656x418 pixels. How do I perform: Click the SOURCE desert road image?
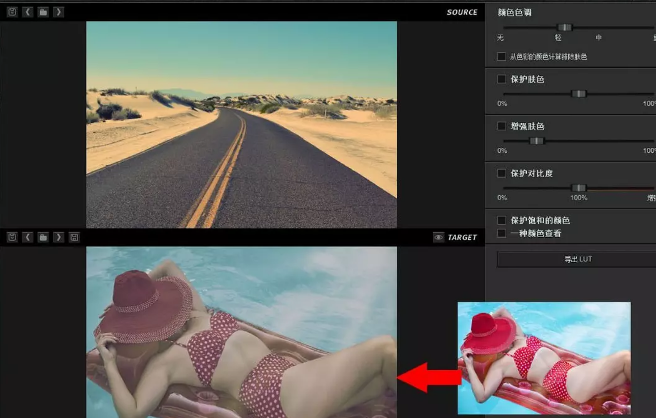(x=241, y=125)
